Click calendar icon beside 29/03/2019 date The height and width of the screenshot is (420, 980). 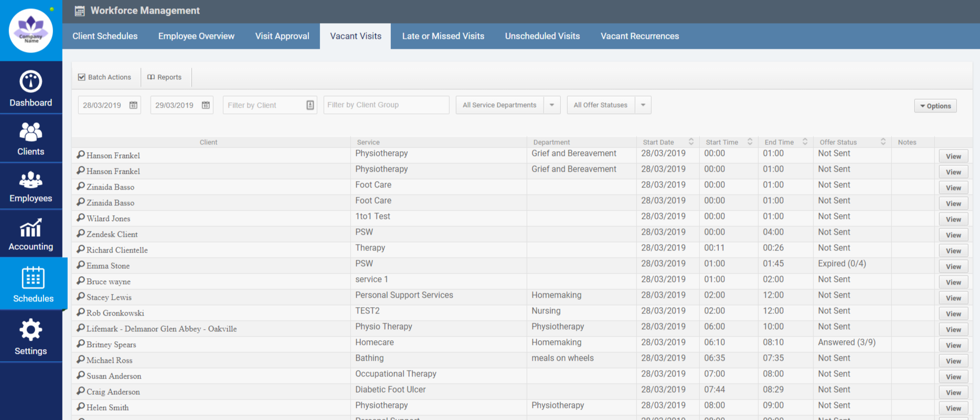206,105
